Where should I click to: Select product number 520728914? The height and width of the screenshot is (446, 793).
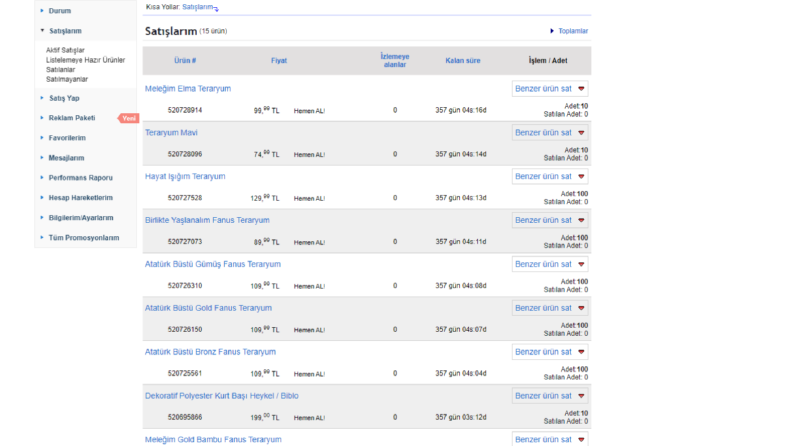[x=185, y=110]
